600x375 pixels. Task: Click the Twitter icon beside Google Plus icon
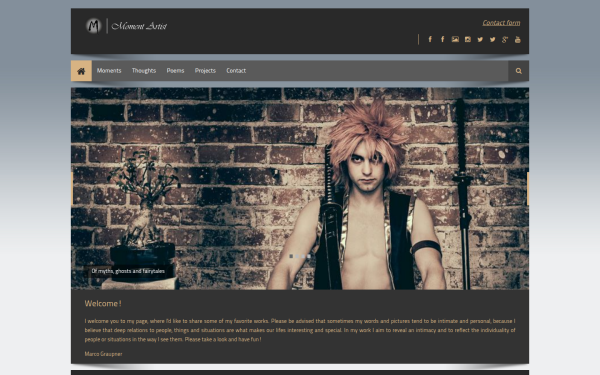(x=492, y=39)
